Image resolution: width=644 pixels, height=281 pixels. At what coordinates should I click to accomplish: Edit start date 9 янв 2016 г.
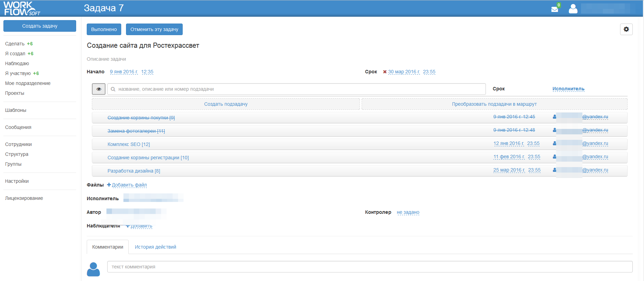[124, 72]
